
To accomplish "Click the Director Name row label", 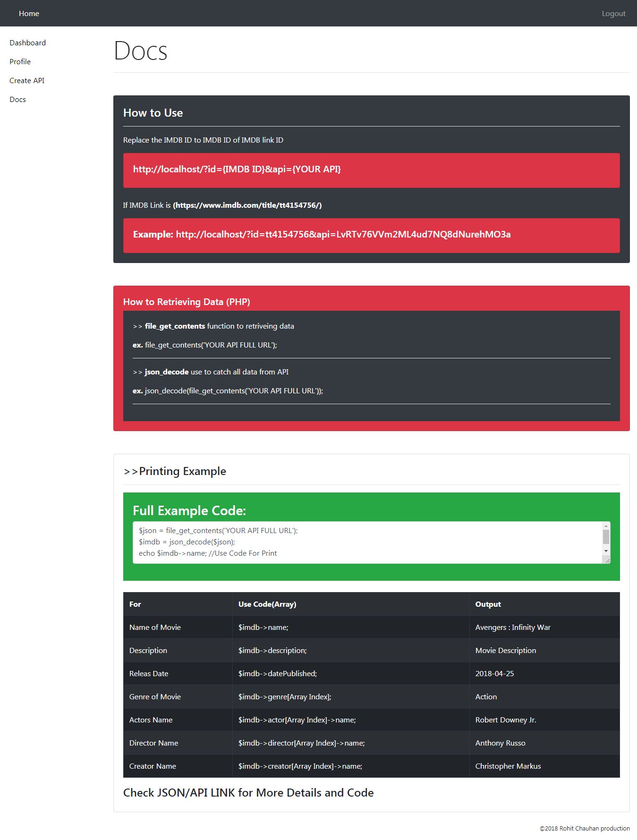I will click(154, 743).
